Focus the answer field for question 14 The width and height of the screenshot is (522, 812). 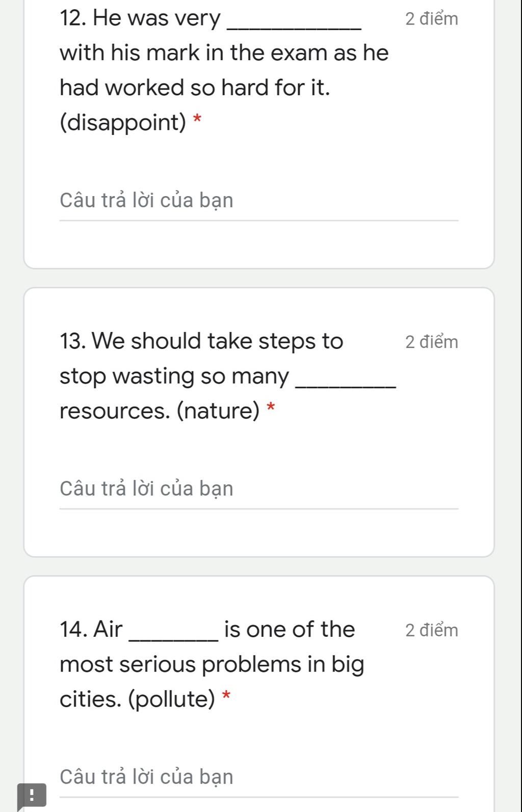coord(259,777)
